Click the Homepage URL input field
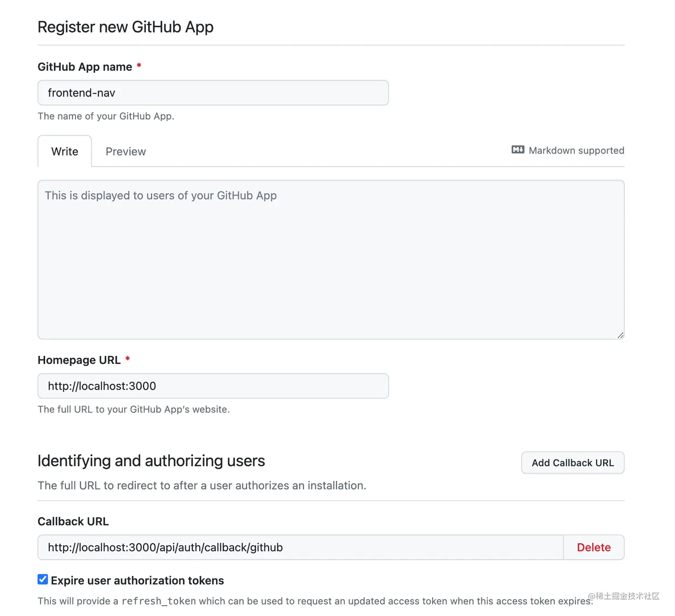Image resolution: width=675 pixels, height=616 pixels. pos(213,386)
